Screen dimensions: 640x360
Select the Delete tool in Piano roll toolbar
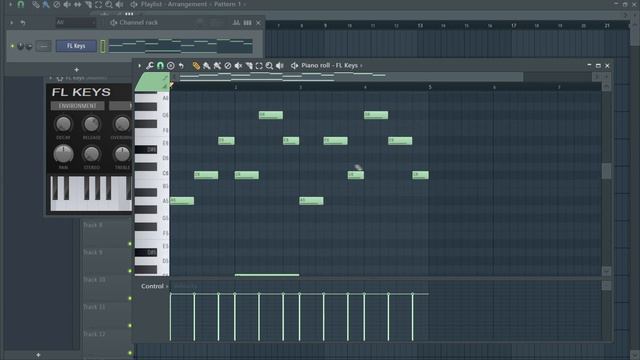point(228,66)
